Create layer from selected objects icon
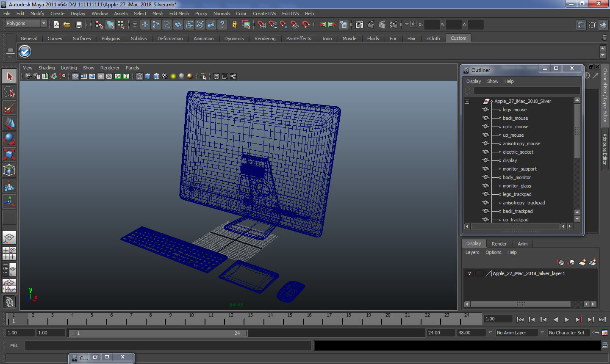 pos(593,262)
